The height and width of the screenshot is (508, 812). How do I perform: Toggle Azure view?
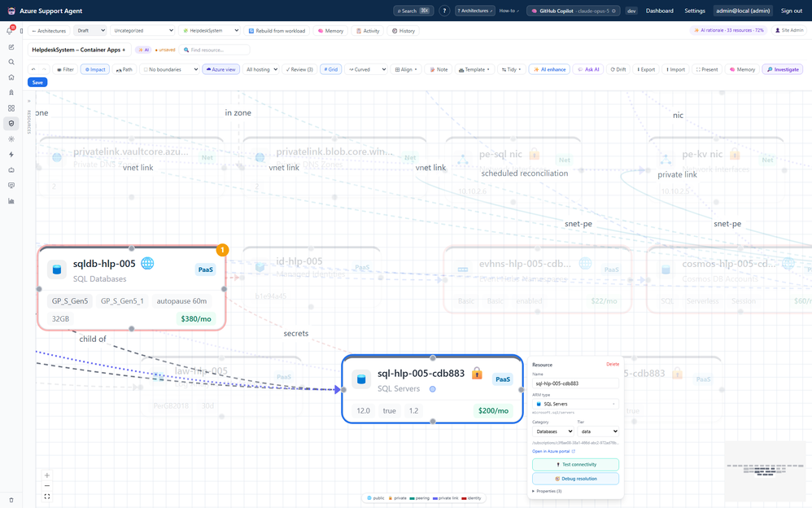tap(221, 69)
